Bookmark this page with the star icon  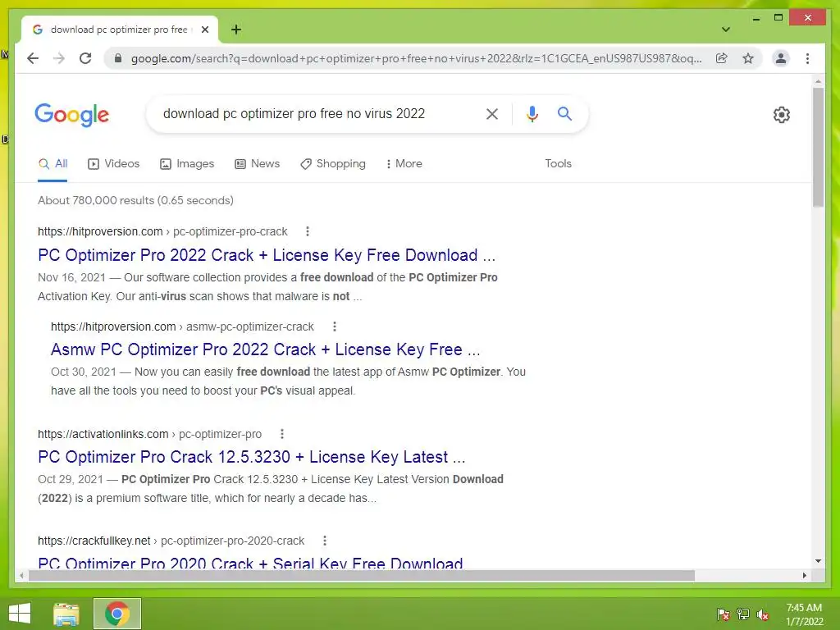(748, 58)
